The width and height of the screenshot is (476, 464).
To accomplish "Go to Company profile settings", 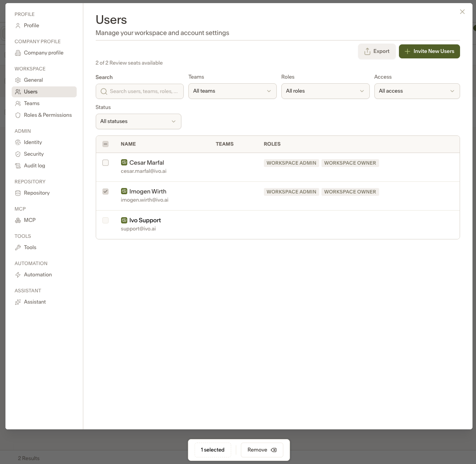I will pos(44,53).
